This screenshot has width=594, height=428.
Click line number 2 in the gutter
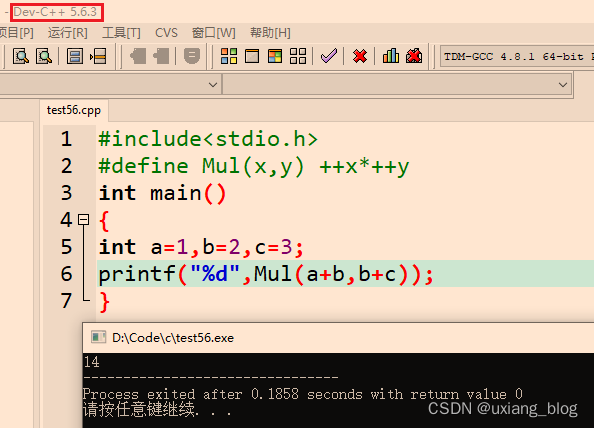tap(66, 166)
